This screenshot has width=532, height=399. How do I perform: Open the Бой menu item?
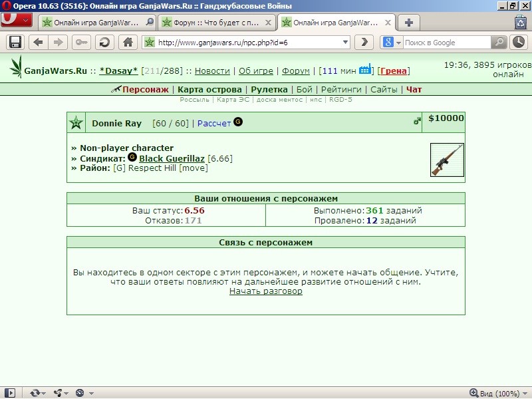[305, 90]
